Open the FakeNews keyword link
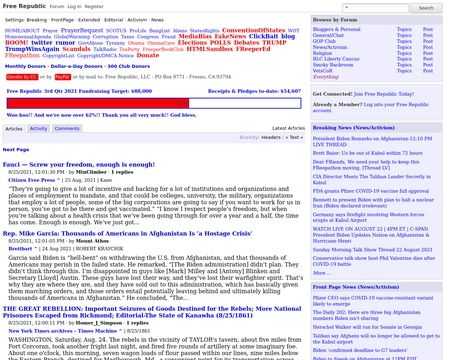Viewport: 450px width, 360px height. pyautogui.click(x=230, y=36)
